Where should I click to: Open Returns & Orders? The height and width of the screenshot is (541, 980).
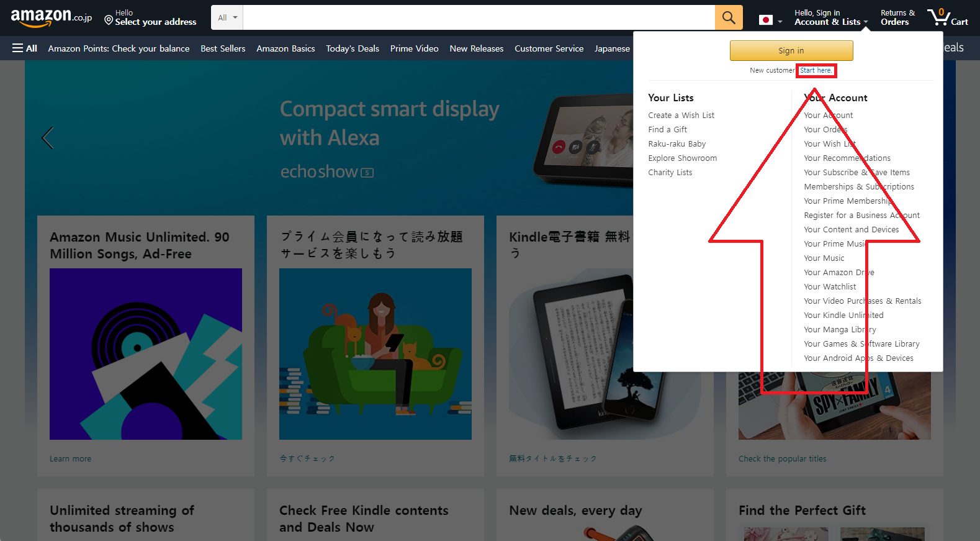pyautogui.click(x=897, y=17)
